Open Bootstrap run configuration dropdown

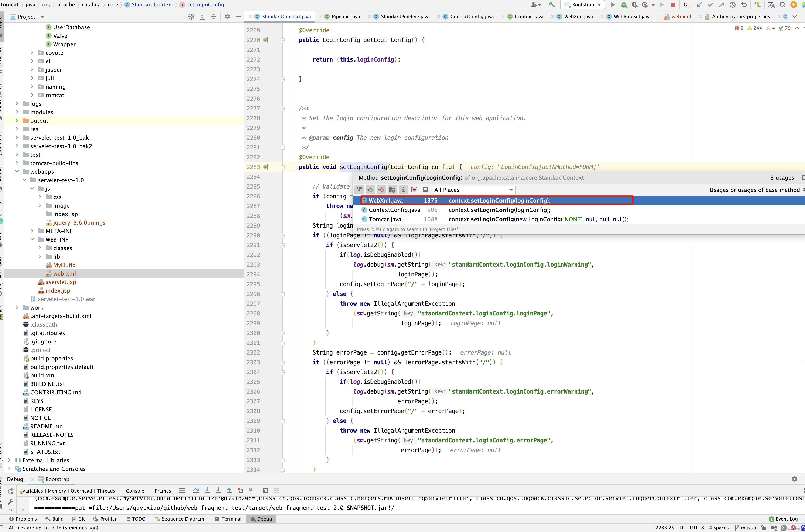click(x=583, y=5)
